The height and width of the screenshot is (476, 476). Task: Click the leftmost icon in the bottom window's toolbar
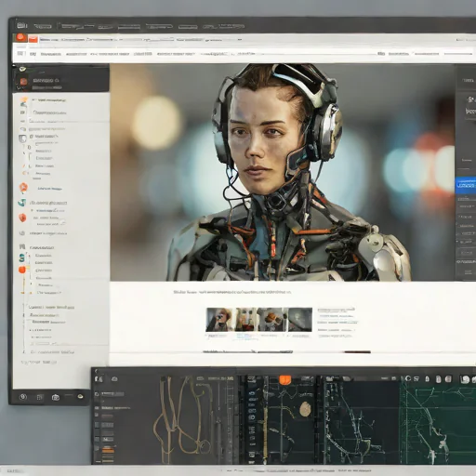(x=99, y=378)
